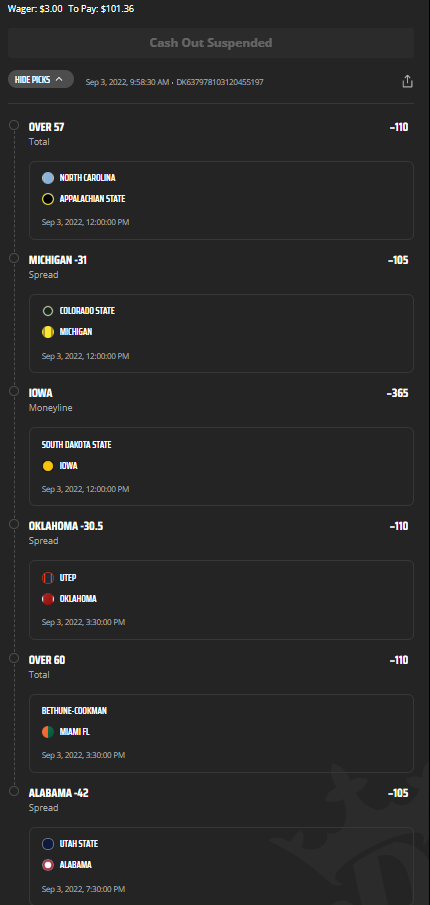Click the Iowa team logo

[48, 466]
